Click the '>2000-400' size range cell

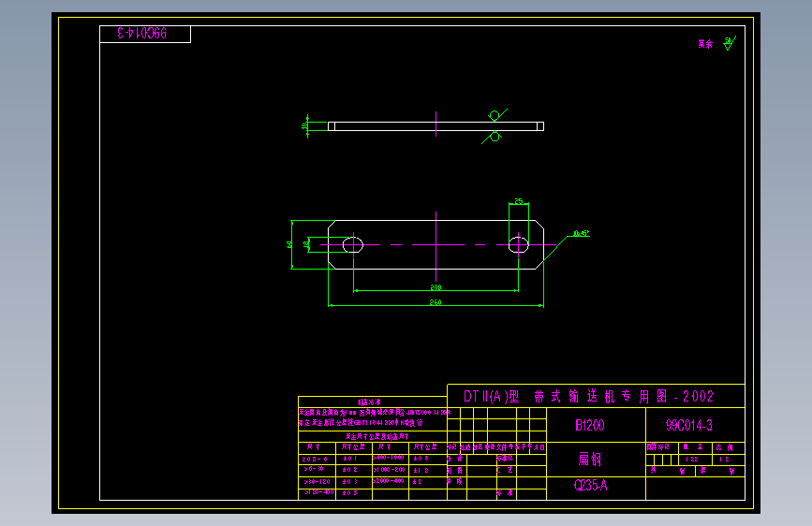(x=389, y=481)
